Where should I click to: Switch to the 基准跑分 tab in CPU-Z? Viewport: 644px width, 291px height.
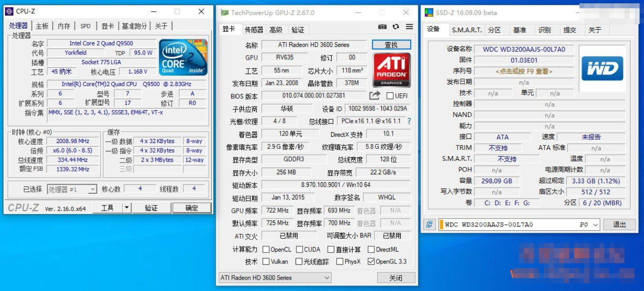[134, 26]
